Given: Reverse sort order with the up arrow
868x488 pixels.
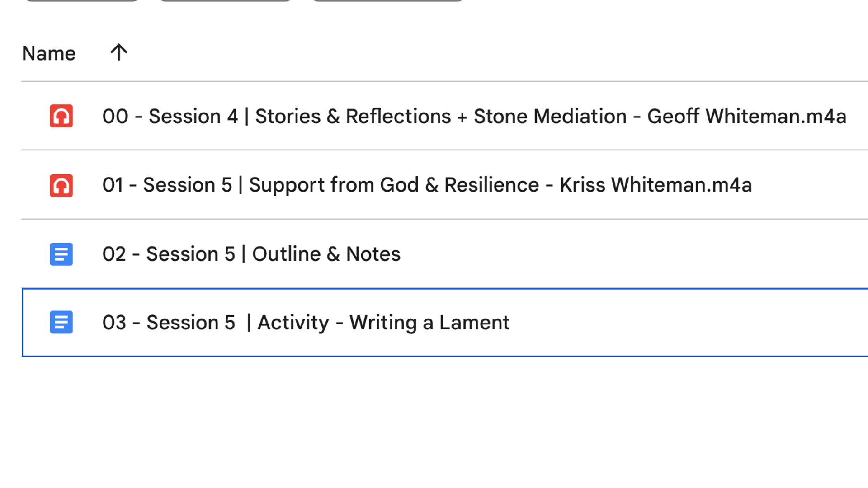Looking at the screenshot, I should pyautogui.click(x=119, y=52).
